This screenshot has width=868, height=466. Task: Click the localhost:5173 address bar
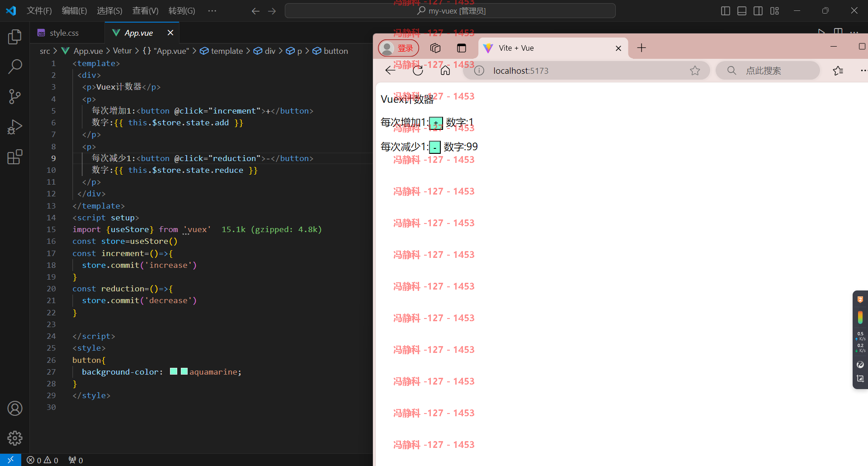click(x=586, y=71)
